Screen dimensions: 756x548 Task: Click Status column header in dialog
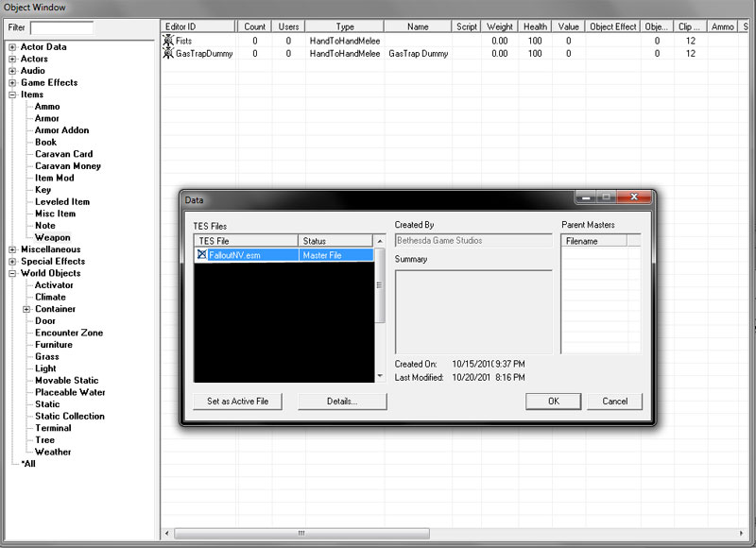[x=335, y=241]
